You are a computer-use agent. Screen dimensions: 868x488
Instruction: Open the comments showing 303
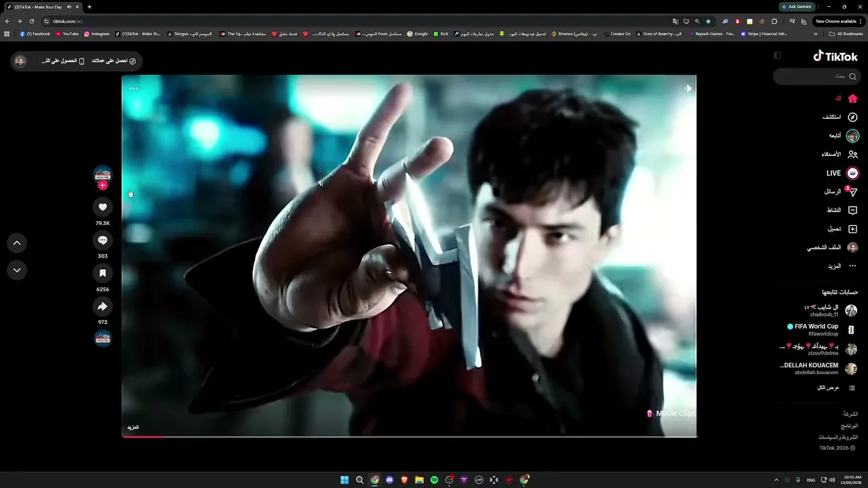[102, 241]
